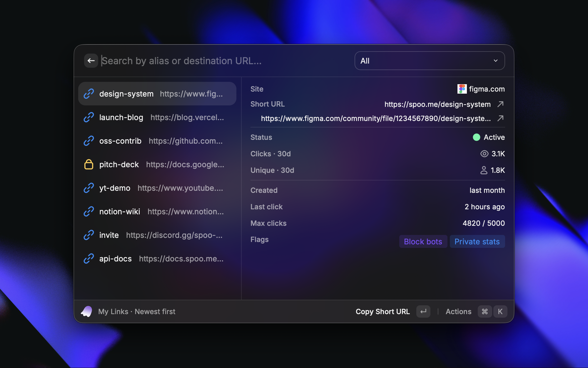Click the Command key icon
Image resolution: width=588 pixels, height=368 pixels.
(x=485, y=311)
